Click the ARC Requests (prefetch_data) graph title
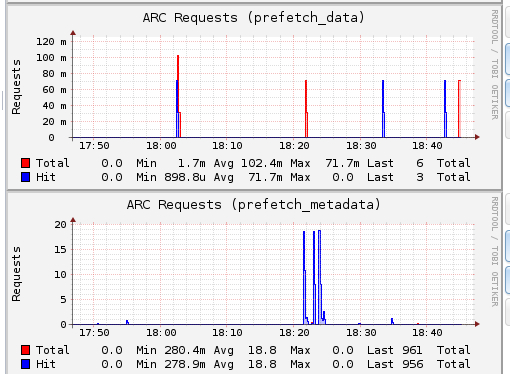 [x=254, y=18]
